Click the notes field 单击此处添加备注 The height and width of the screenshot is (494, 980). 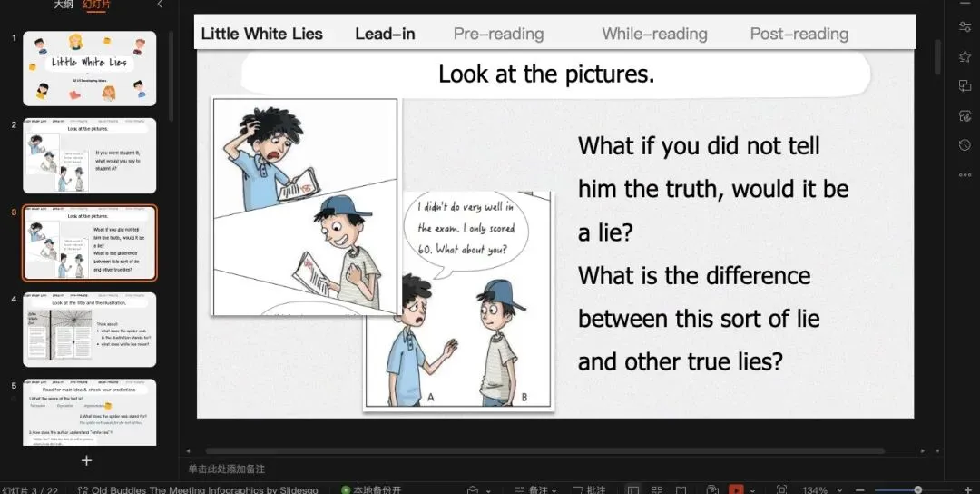tap(226, 469)
